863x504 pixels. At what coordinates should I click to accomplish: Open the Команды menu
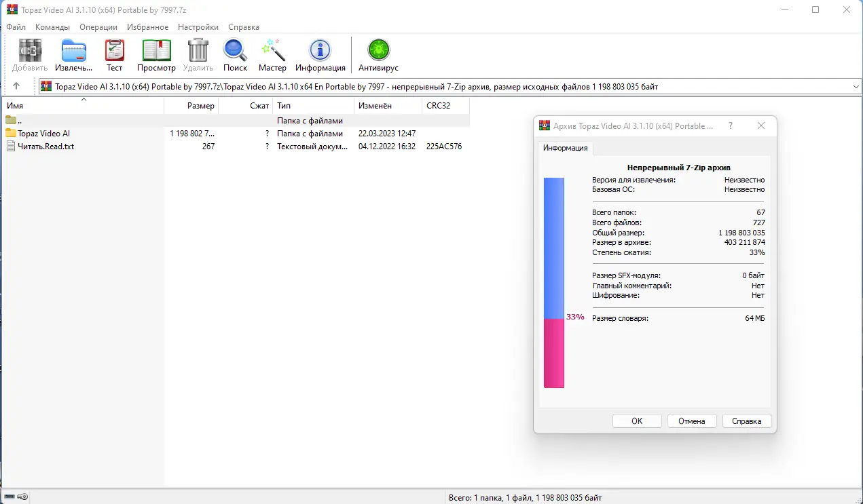[53, 27]
